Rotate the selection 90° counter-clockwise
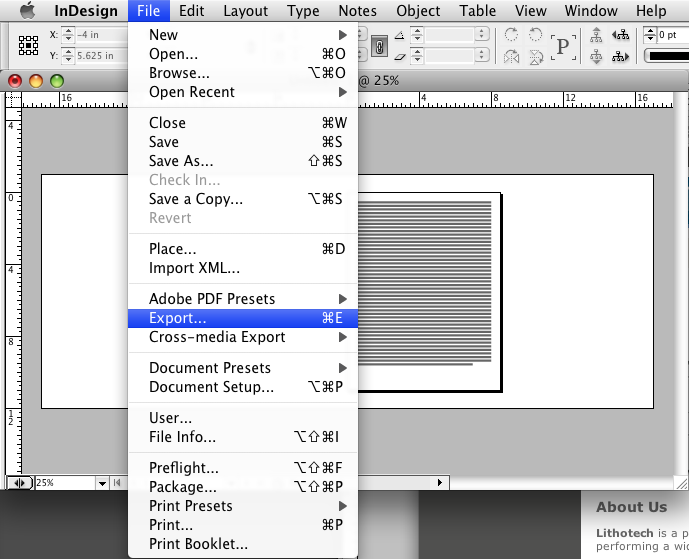The height and width of the screenshot is (559, 689). (535, 34)
